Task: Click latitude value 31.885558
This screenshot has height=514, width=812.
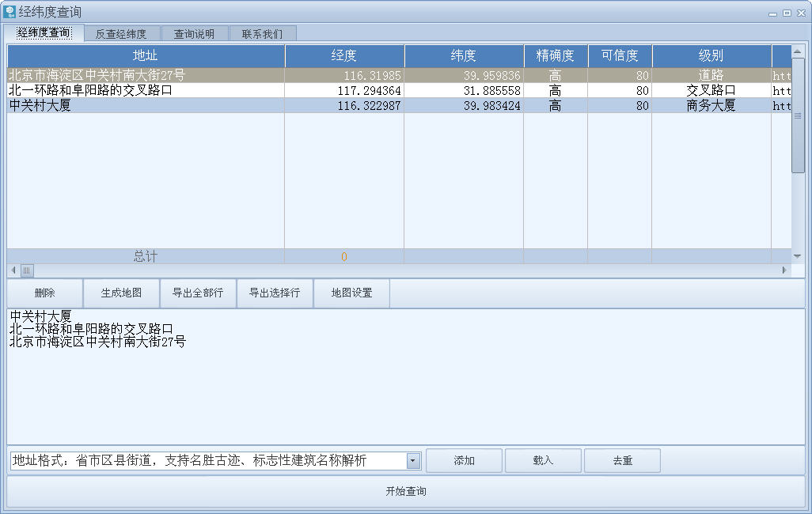Action: 492,91
